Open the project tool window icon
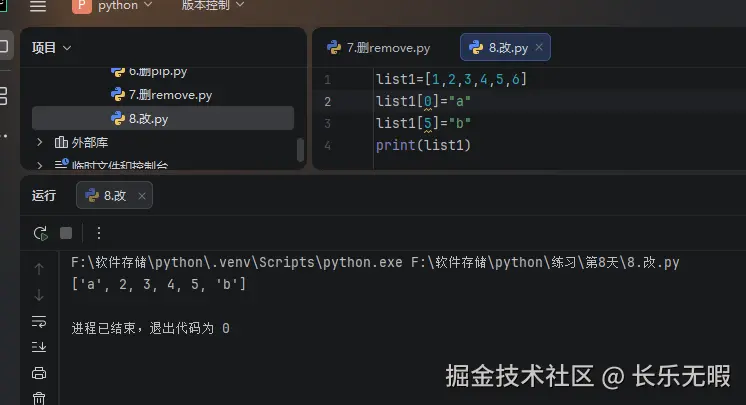 pyautogui.click(x=5, y=46)
